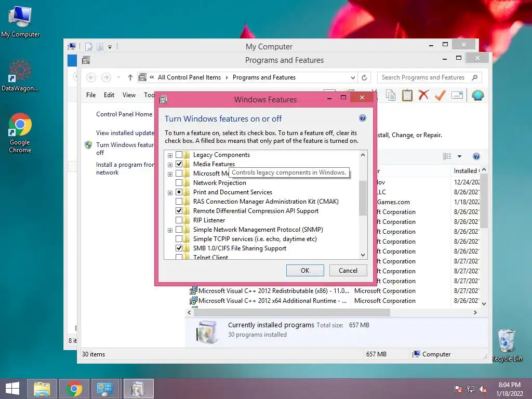Toggle the Print and Document Services checkbox

coord(179,192)
